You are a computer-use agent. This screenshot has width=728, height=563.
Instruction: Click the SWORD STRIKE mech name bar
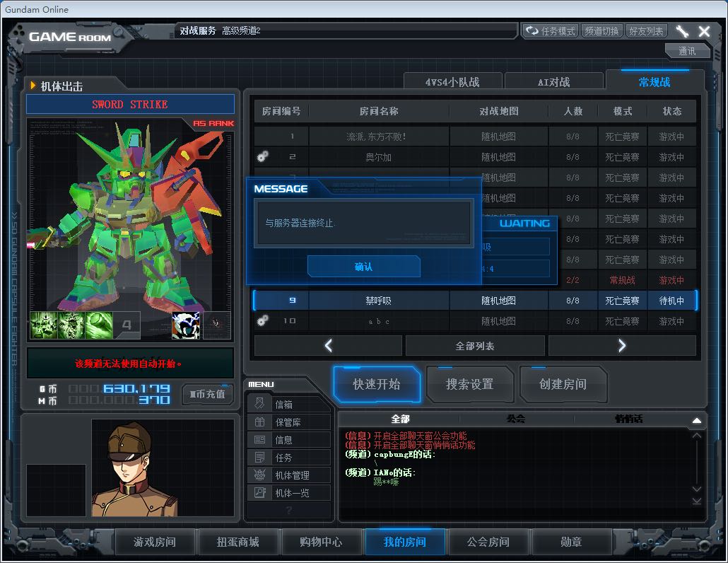[130, 104]
